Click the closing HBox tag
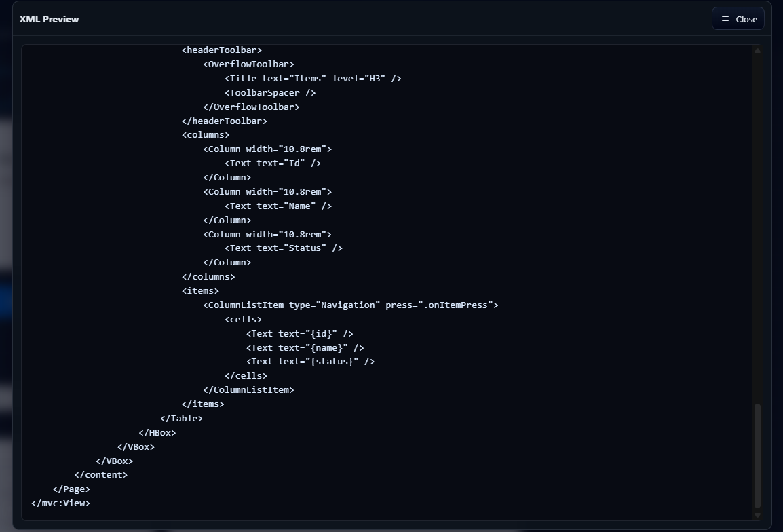The height and width of the screenshot is (532, 783). coord(157,432)
